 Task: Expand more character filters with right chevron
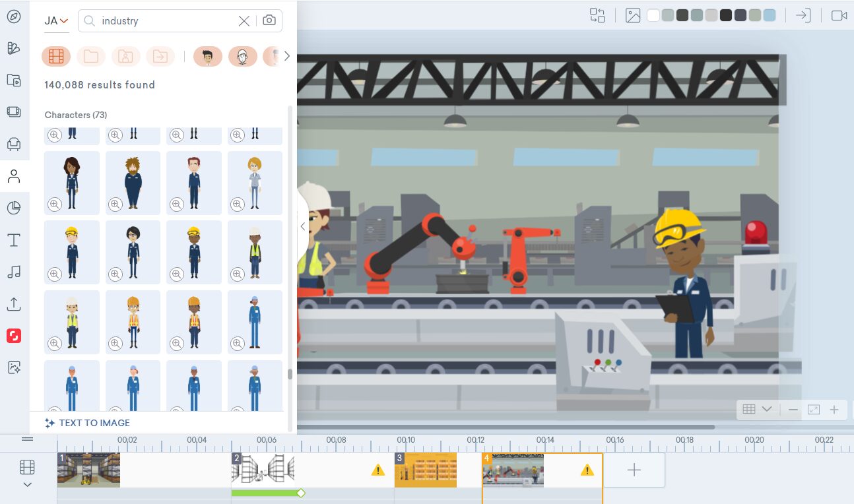coord(286,57)
